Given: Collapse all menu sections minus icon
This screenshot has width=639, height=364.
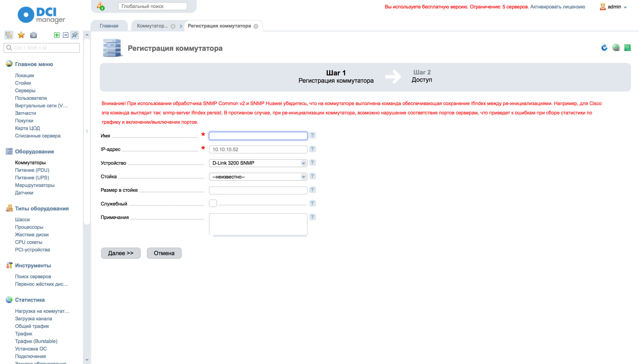Looking at the screenshot, I should pos(65,35).
